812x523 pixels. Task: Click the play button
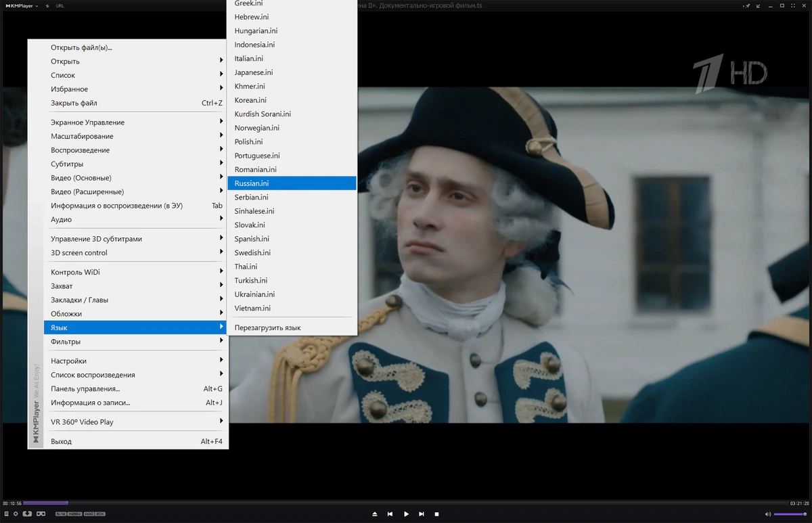tap(406, 514)
